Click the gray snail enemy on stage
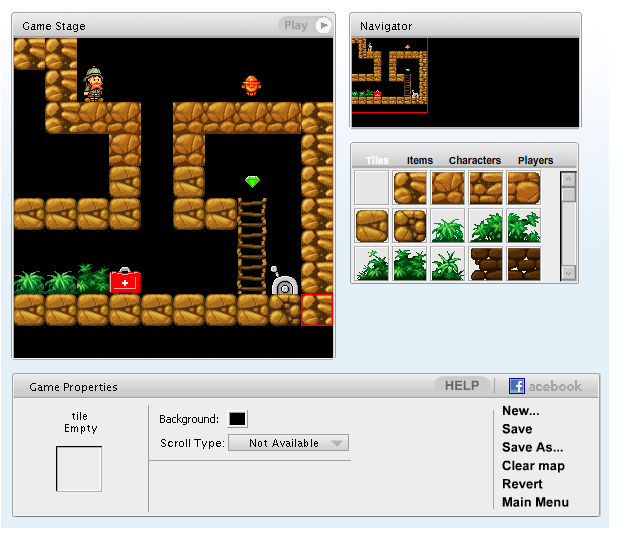 click(284, 284)
